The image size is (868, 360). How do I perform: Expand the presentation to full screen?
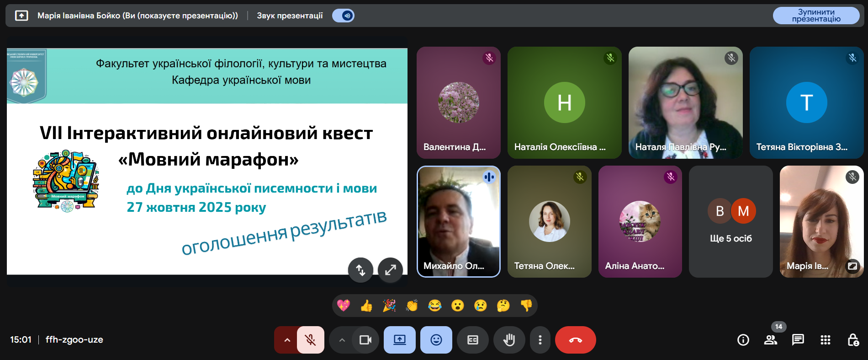point(390,270)
